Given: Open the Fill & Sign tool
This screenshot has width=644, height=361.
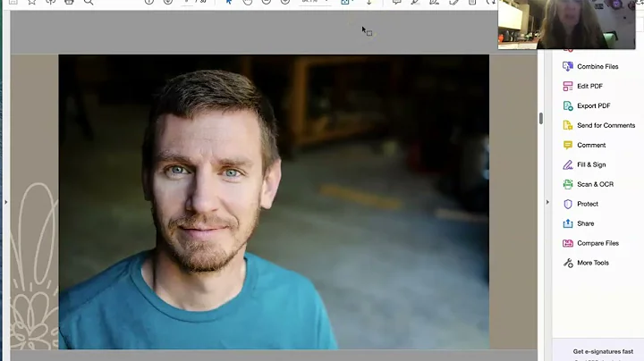Looking at the screenshot, I should coord(584,165).
